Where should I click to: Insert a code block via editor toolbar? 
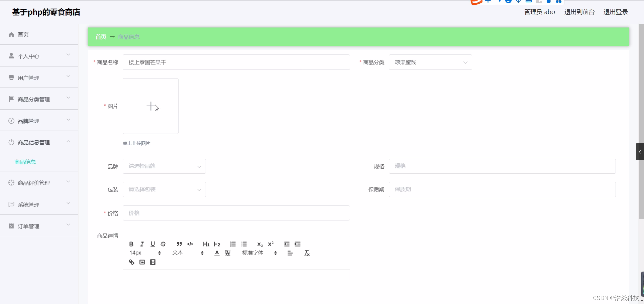190,244
